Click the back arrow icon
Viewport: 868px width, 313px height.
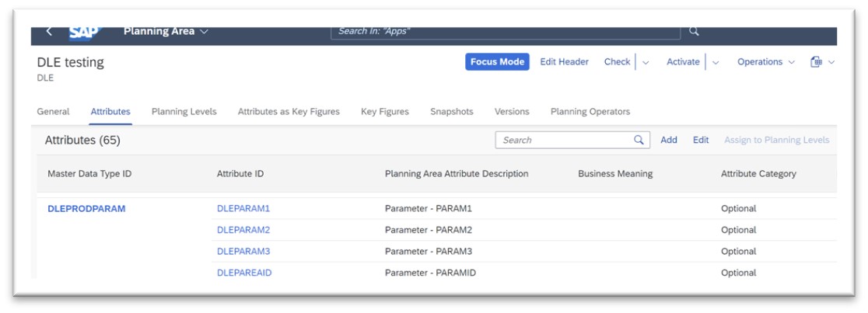[x=49, y=32]
